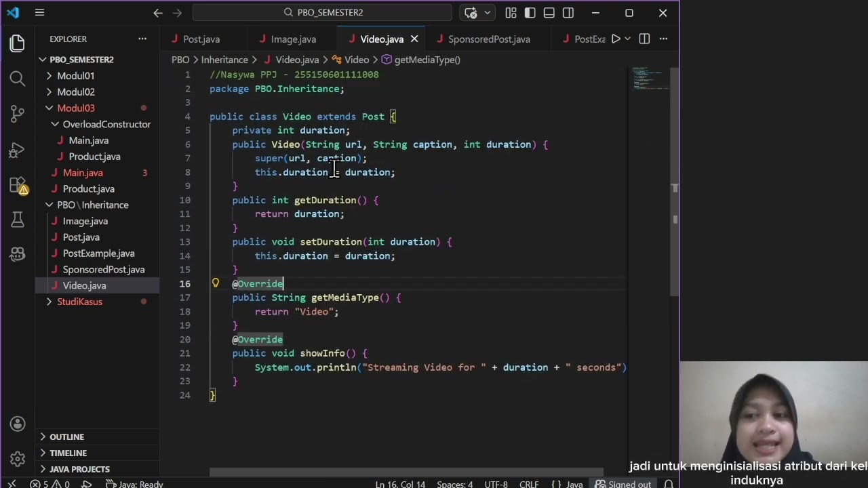Toggle the bottom Panel visibility

pyautogui.click(x=549, y=12)
